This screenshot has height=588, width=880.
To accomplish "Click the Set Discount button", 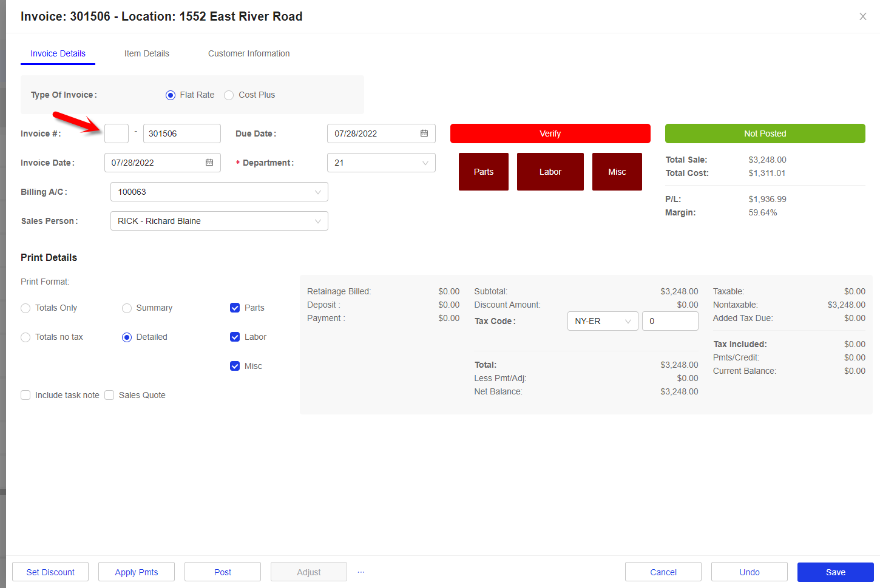I will pos(50,572).
